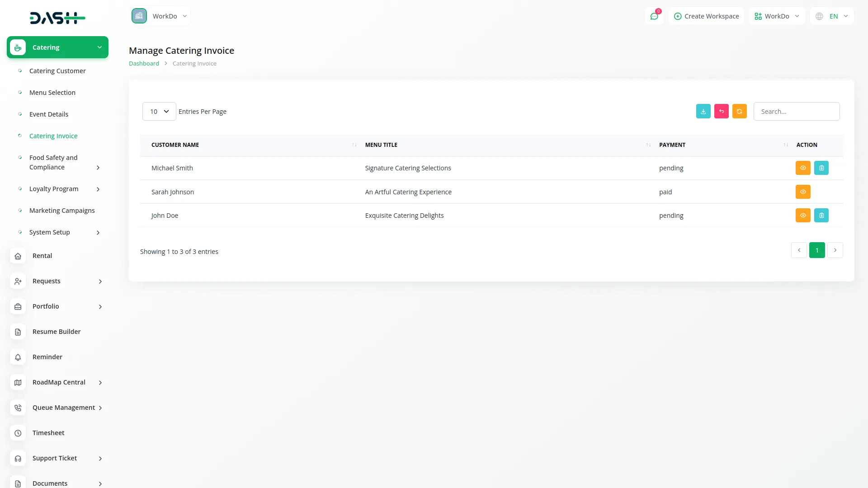Follow the Dashboard breadcrumb link
The height and width of the screenshot is (488, 868).
point(144,64)
